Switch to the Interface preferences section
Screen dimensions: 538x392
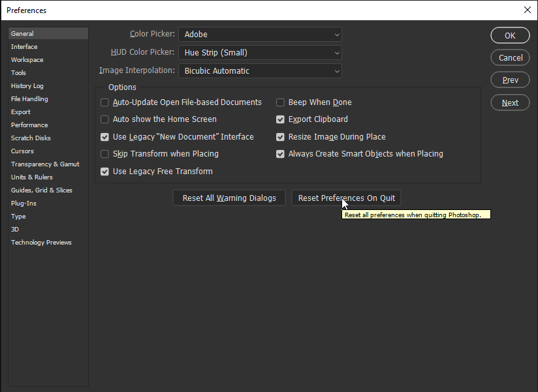pyautogui.click(x=24, y=46)
